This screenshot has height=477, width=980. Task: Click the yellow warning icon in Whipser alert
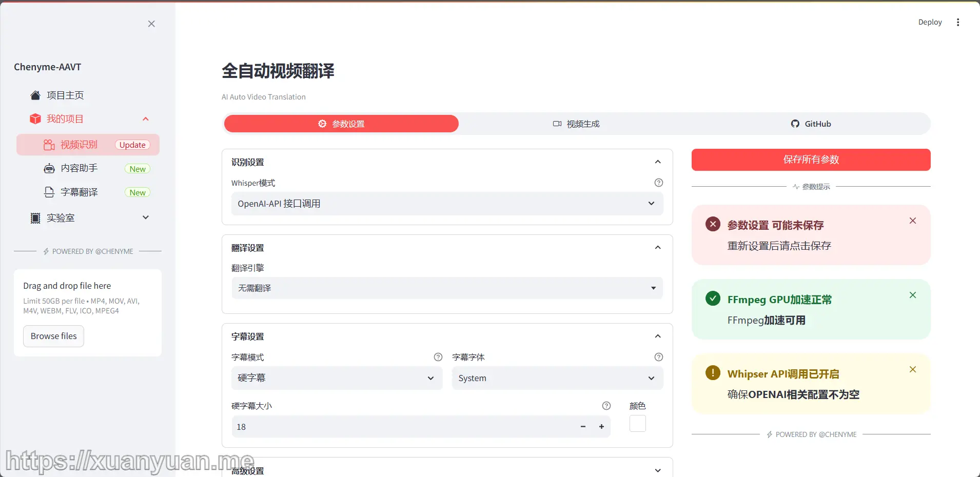click(x=713, y=373)
